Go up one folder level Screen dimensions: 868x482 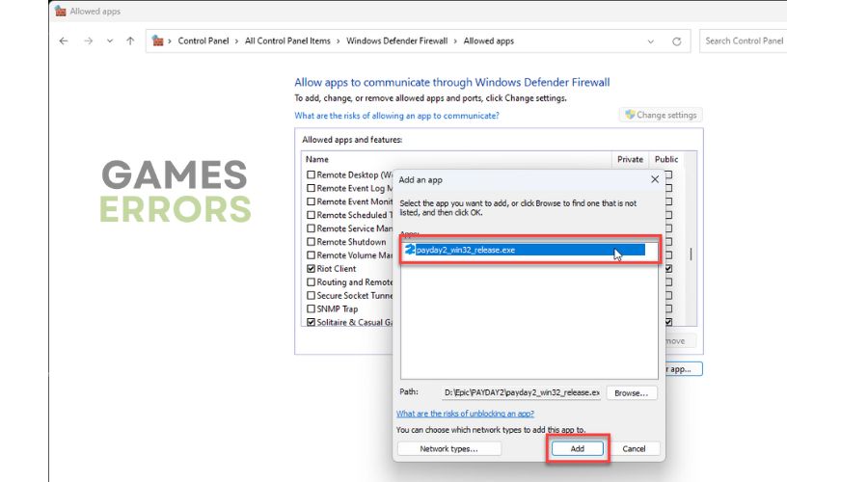pyautogui.click(x=130, y=40)
